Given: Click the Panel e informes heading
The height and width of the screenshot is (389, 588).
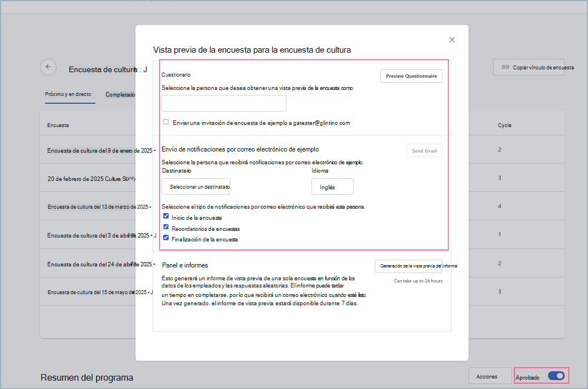Looking at the screenshot, I should pyautogui.click(x=185, y=265).
